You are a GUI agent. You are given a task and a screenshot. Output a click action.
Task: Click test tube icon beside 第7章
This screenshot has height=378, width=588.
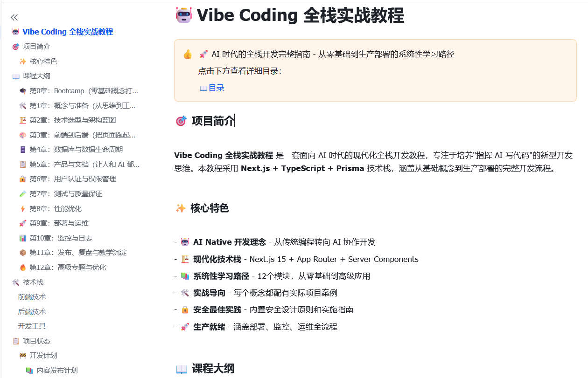pyautogui.click(x=22, y=194)
